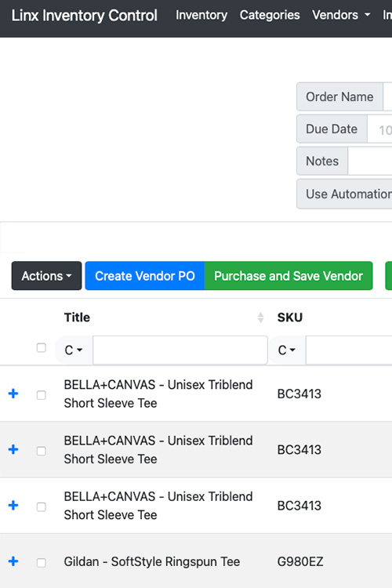This screenshot has width=392, height=588.
Task: Check the Gildan SoftStyle row checkbox
Action: point(42,562)
